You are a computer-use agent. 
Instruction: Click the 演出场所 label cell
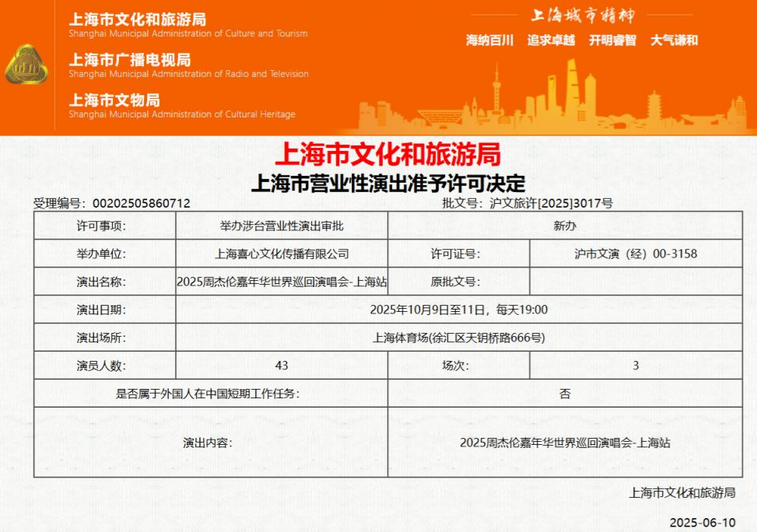pos(105,338)
